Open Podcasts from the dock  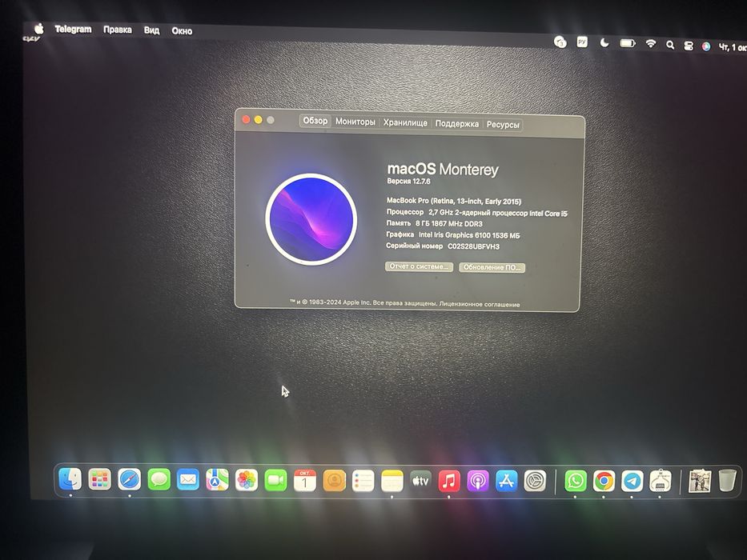(477, 482)
